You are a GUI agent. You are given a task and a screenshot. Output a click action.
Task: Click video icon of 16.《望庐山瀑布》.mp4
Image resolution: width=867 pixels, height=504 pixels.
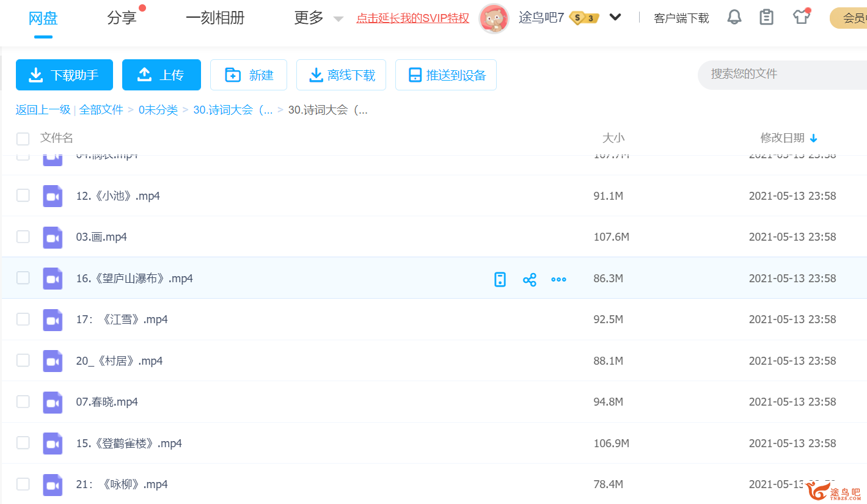pyautogui.click(x=53, y=279)
